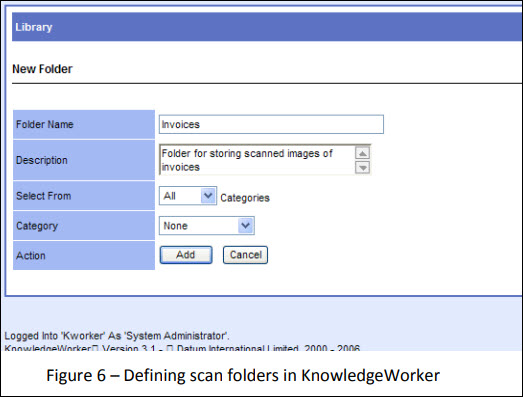Click the Folder Name label cell

tap(84, 124)
